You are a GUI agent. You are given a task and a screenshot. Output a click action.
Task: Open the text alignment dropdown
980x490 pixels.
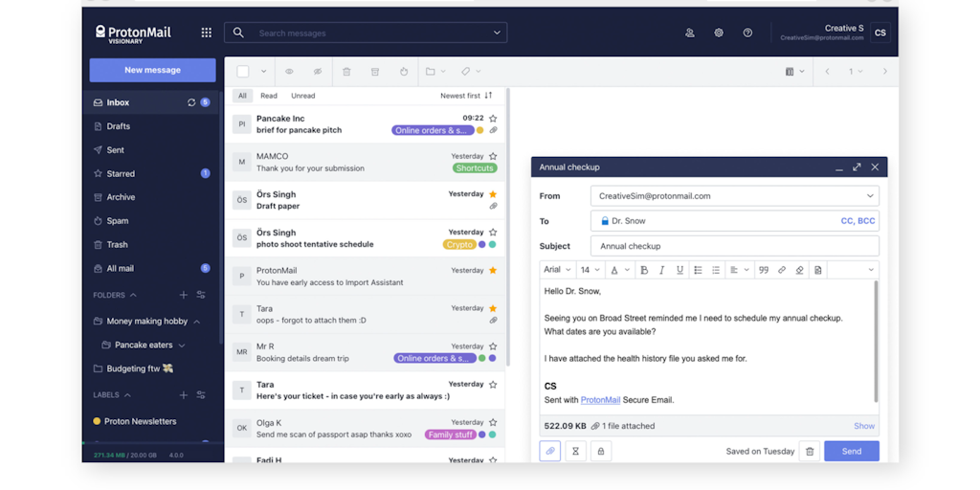point(740,270)
